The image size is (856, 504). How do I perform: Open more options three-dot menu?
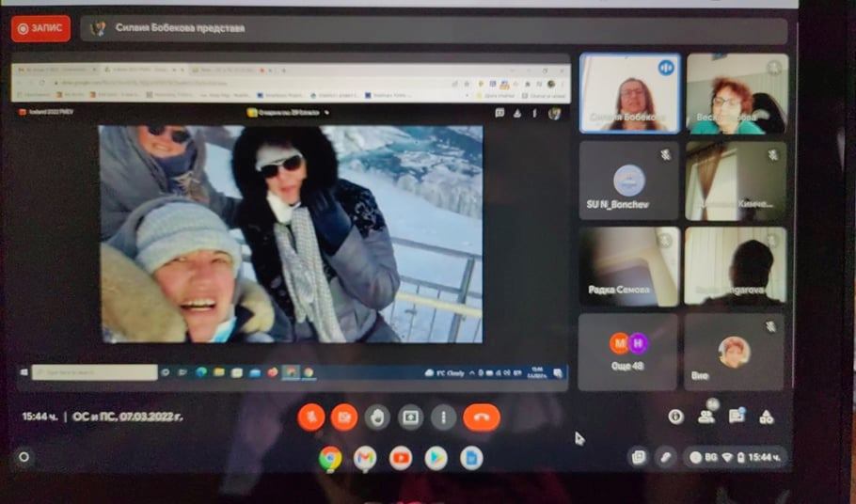click(x=443, y=417)
